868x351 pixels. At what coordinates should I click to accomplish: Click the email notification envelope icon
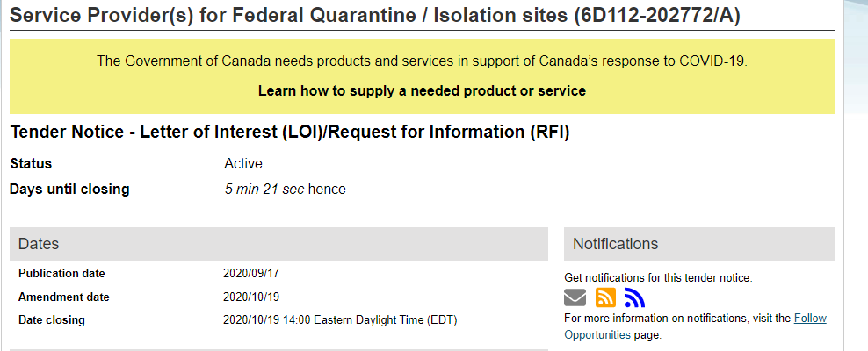[575, 298]
